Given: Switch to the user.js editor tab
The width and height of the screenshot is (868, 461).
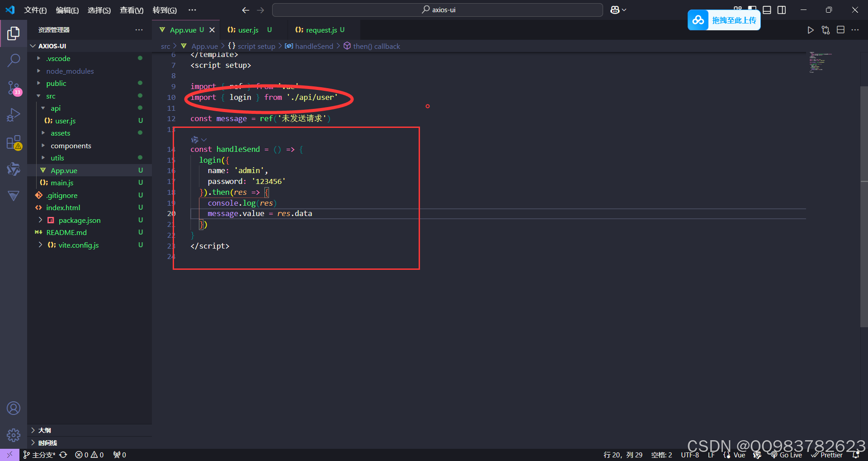Looking at the screenshot, I should click(x=253, y=30).
